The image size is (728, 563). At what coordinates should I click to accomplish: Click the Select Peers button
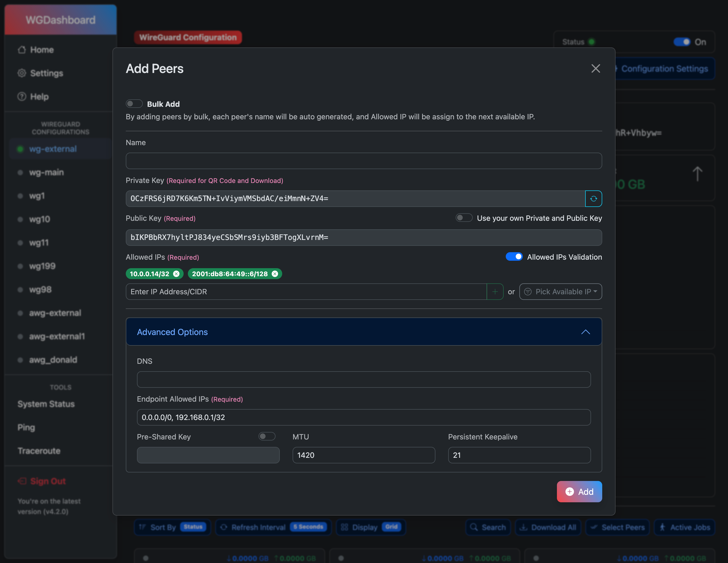[x=618, y=527]
